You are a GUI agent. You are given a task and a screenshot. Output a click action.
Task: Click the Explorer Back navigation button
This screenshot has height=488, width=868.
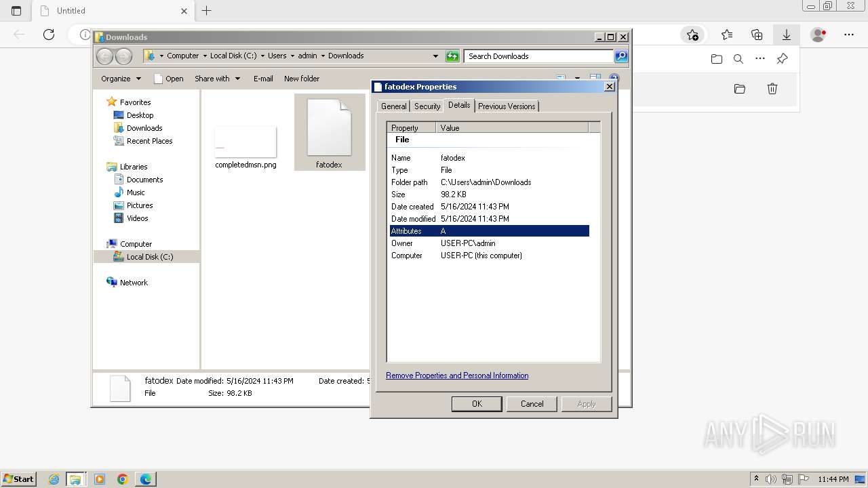(x=104, y=56)
